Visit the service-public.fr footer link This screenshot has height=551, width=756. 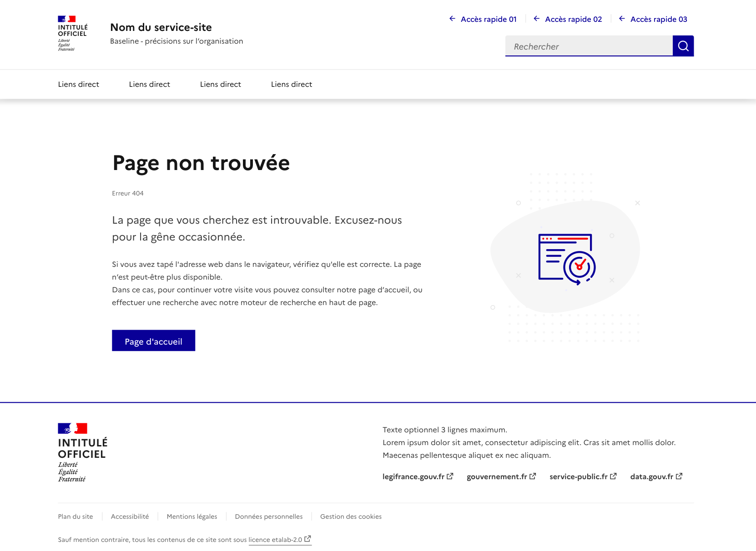578,476
